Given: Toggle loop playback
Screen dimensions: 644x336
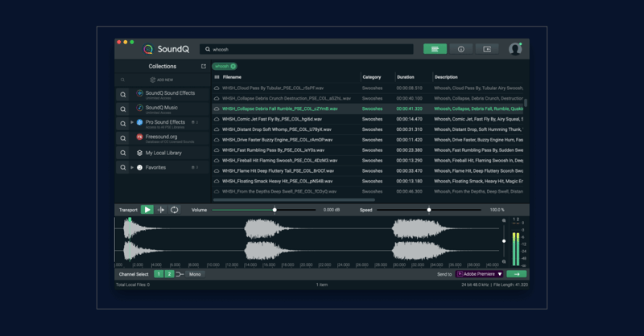Looking at the screenshot, I should 175,210.
